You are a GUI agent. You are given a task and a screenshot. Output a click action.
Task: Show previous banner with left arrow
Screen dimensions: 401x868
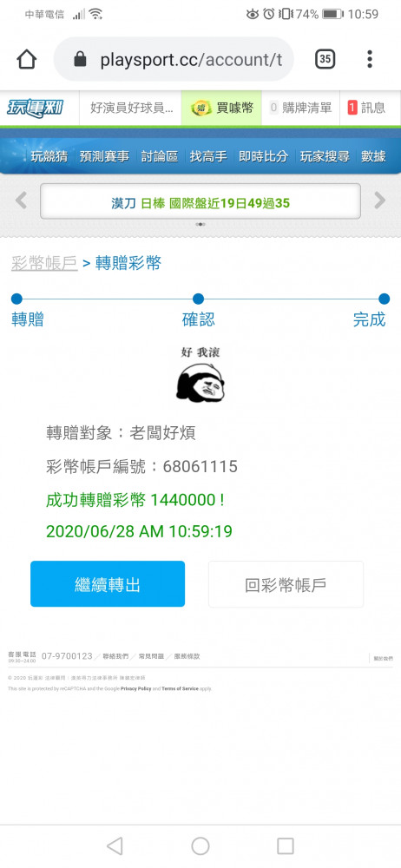click(x=21, y=201)
